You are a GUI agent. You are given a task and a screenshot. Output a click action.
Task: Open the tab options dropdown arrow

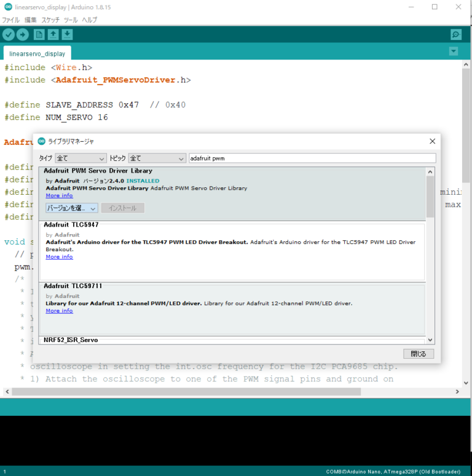pos(454,52)
